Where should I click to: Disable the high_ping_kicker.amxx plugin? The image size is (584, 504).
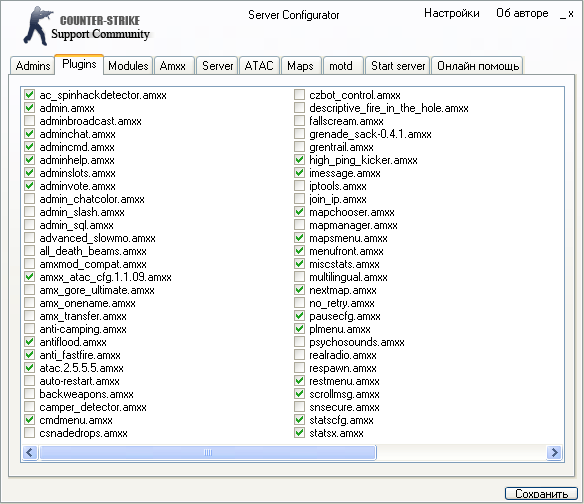(x=299, y=160)
